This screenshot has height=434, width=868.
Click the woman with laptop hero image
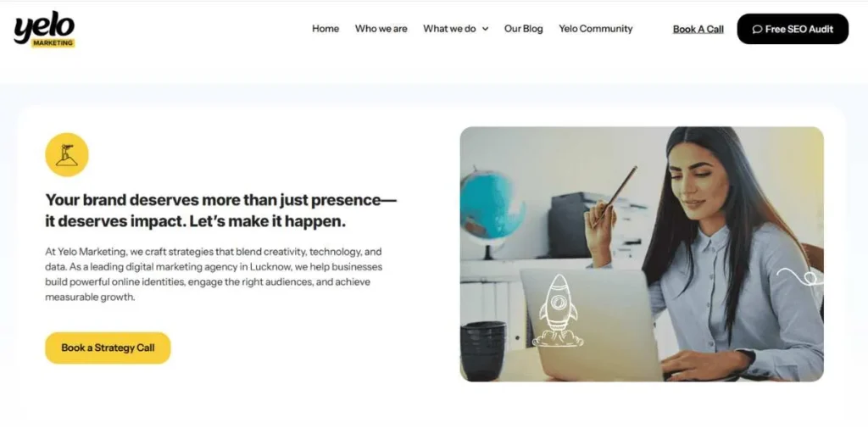tap(642, 254)
